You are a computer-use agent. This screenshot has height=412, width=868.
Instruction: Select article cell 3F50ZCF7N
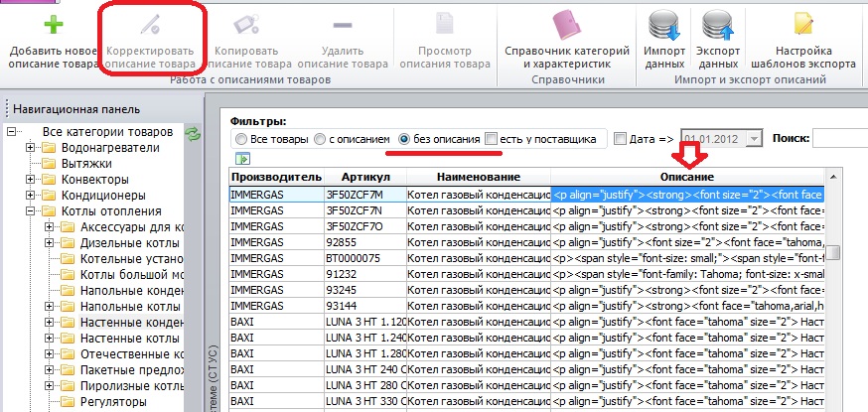(365, 210)
